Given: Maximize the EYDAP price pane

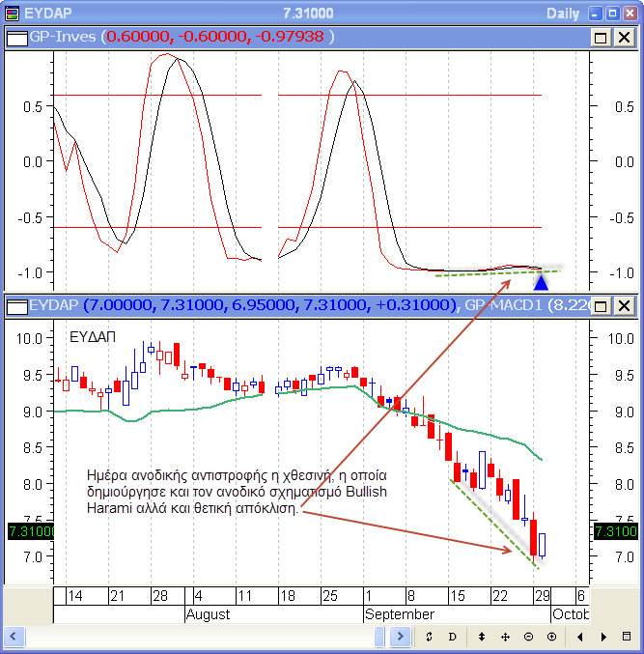Looking at the screenshot, I should pos(601,306).
